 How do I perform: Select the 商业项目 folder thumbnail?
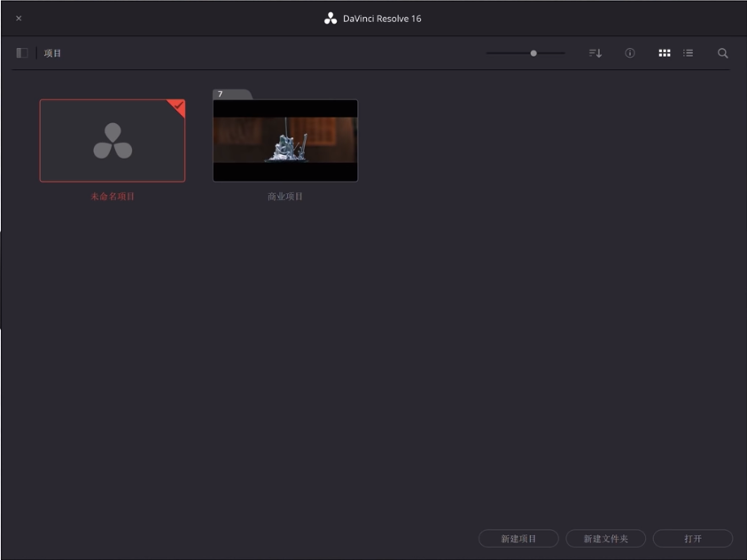285,141
